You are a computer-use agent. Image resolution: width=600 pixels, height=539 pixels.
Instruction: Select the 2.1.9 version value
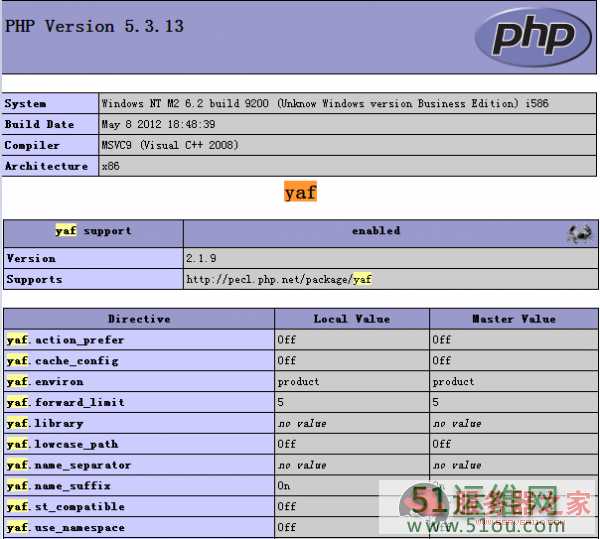[x=391, y=258]
